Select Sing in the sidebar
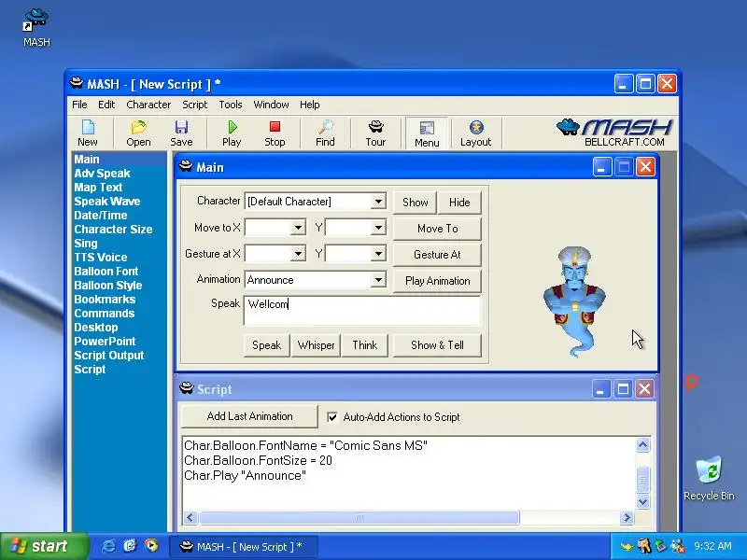747x560 pixels. point(86,244)
